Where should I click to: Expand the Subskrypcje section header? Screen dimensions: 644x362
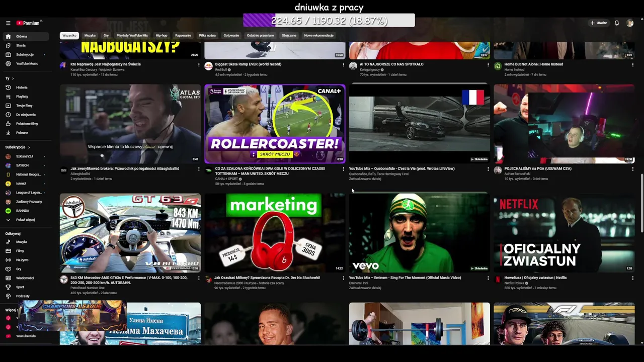coord(18,147)
